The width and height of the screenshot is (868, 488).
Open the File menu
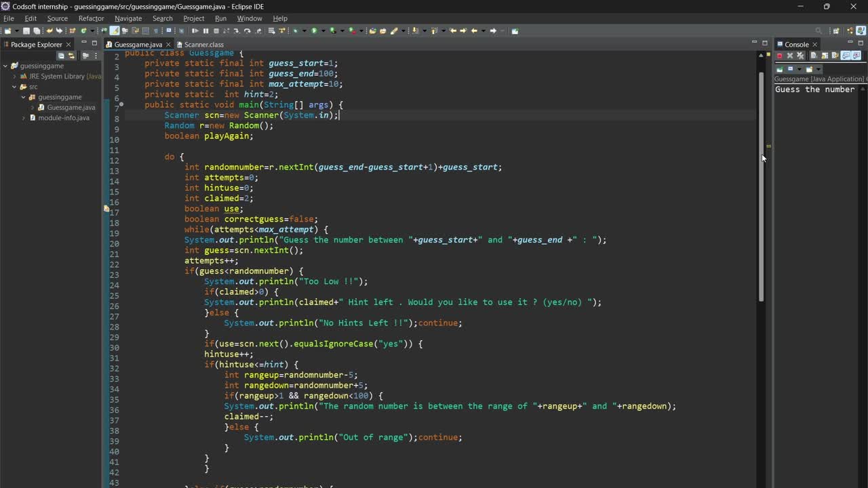pos(9,18)
